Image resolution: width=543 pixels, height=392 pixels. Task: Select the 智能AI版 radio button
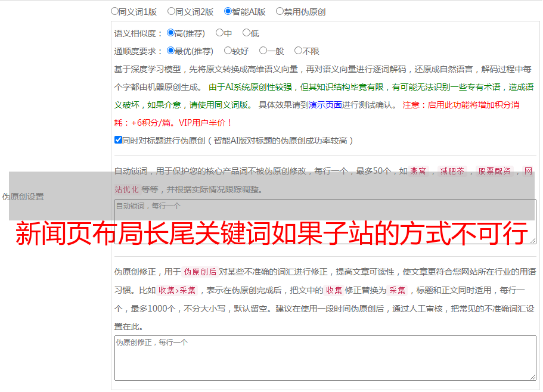click(x=228, y=11)
